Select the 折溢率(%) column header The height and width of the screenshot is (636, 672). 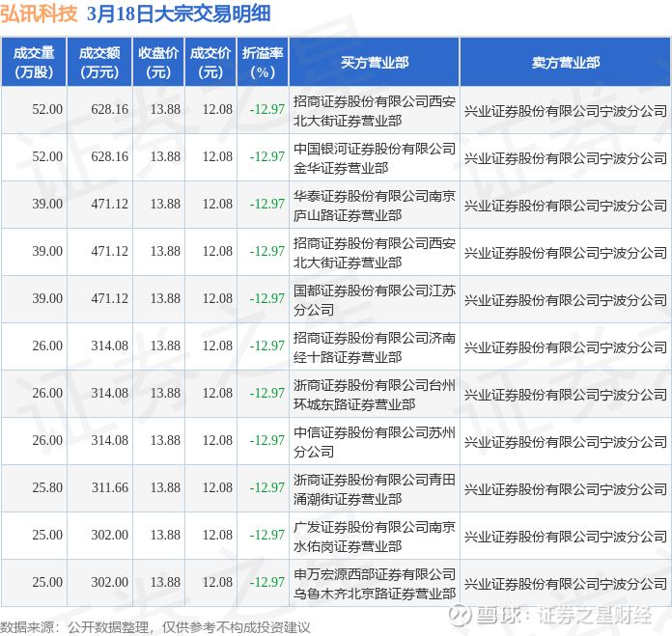(x=263, y=63)
